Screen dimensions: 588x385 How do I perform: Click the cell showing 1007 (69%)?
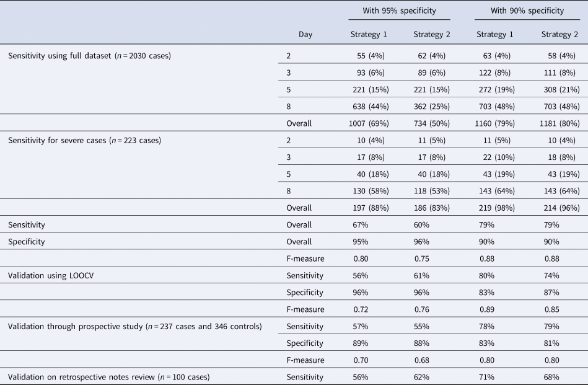pos(368,123)
